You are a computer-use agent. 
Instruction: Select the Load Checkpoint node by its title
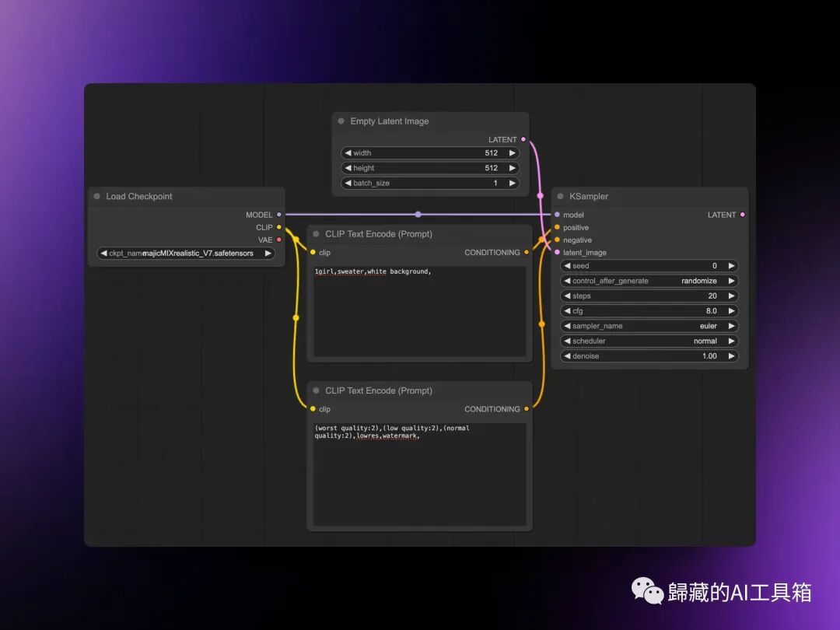[x=139, y=197]
